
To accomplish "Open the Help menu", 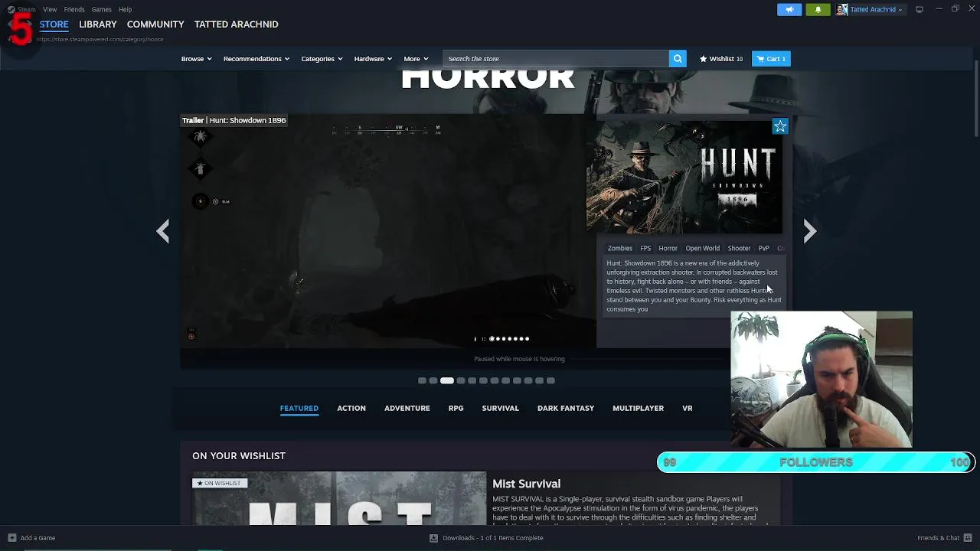I will click(126, 9).
